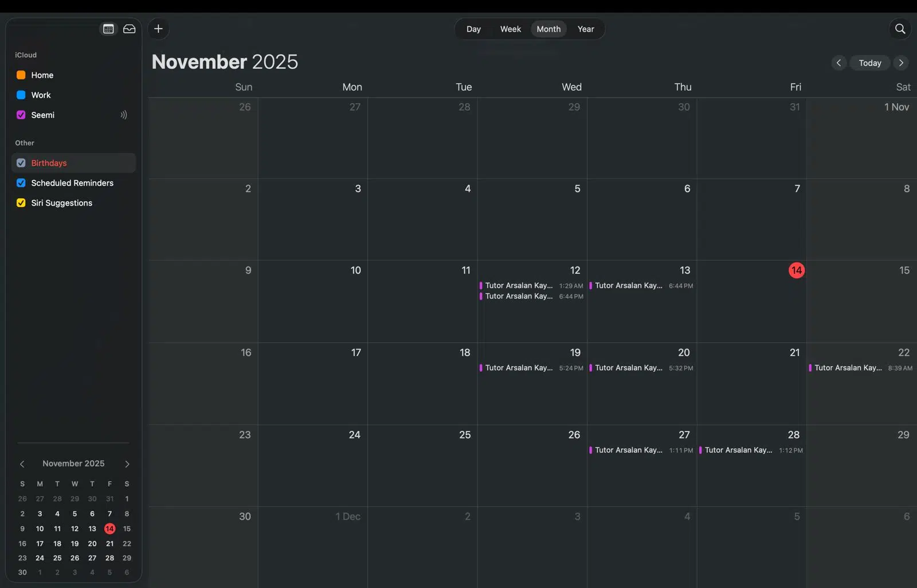Select Scheduled Reminders in the sidebar
The image size is (917, 588).
click(72, 183)
